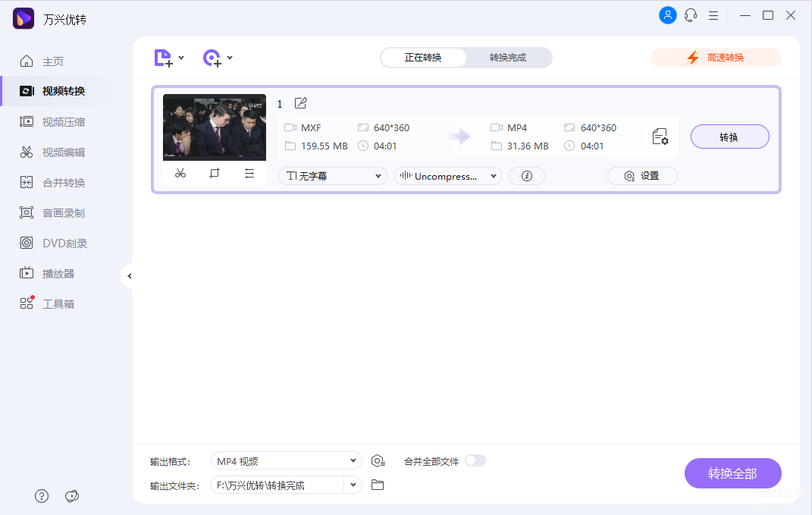Open the output folder icon
This screenshot has height=515, width=812.
(x=378, y=485)
